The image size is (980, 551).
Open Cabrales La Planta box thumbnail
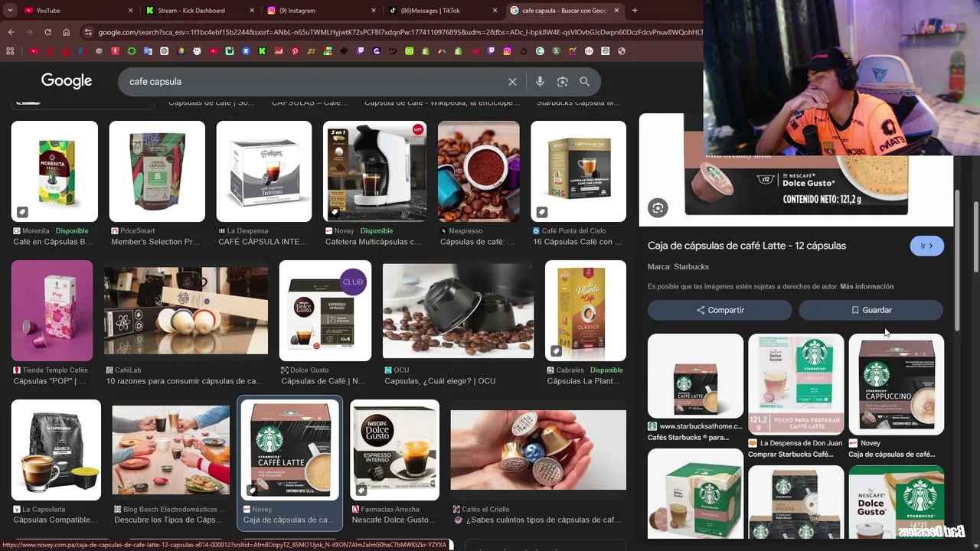pyautogui.click(x=586, y=311)
